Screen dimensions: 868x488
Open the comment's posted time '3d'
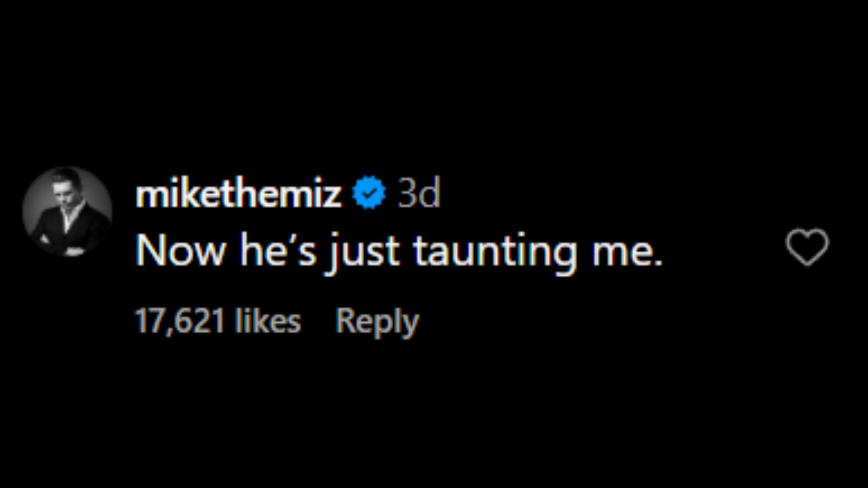point(419,194)
